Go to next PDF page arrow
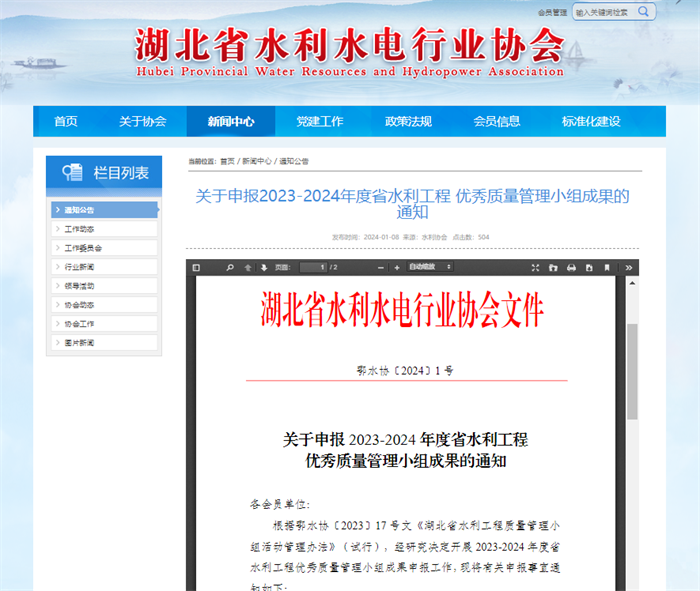Screen dimensions: 700x591 pyautogui.click(x=264, y=268)
